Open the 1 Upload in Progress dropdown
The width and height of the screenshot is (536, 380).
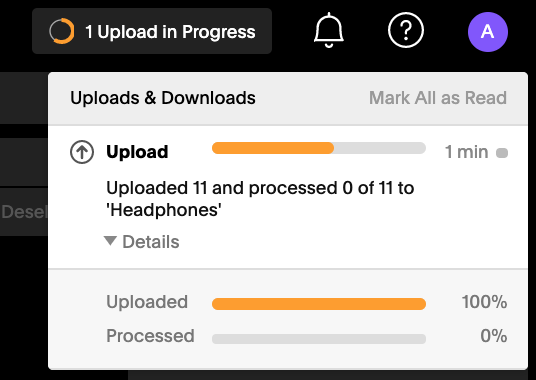(152, 31)
